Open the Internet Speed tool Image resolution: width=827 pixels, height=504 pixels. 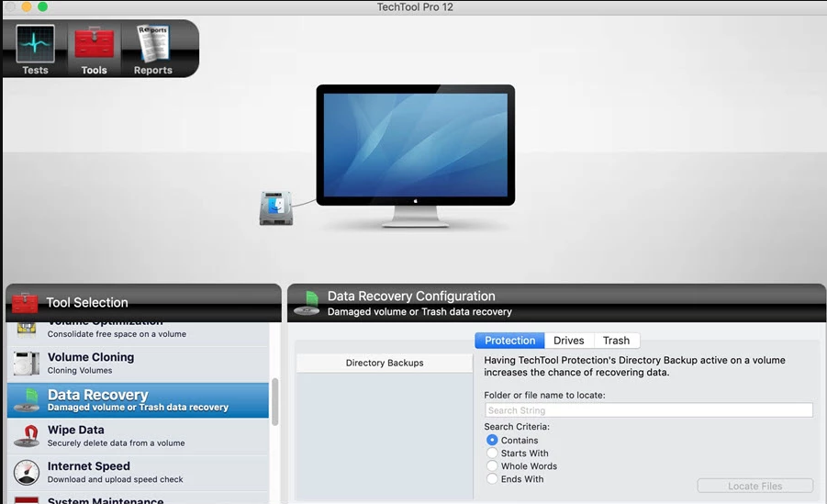(x=139, y=473)
